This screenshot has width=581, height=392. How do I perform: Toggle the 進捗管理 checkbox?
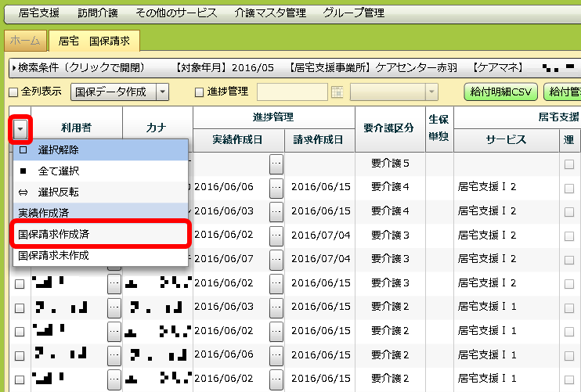tap(199, 92)
